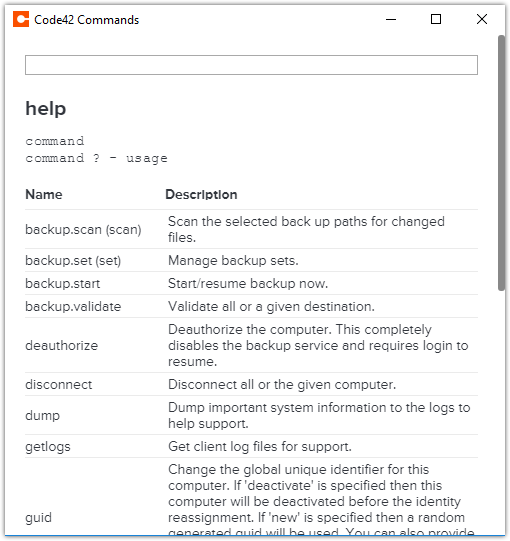Viewport: 510px width, 541px height.
Task: Click 'Disconnect all or the given computer.' text
Action: click(x=282, y=385)
